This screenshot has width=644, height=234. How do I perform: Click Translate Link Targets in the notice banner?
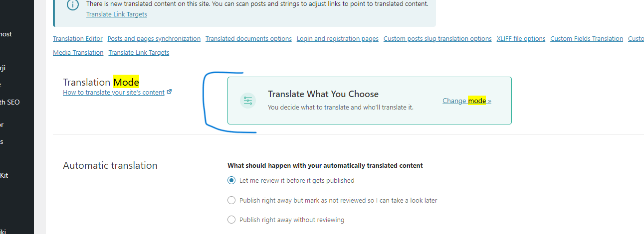pyautogui.click(x=117, y=14)
